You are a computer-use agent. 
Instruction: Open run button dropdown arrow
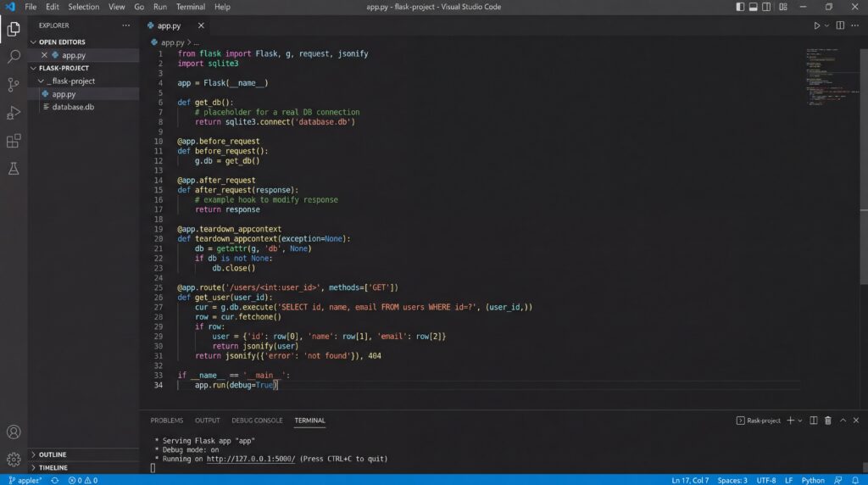coord(826,25)
